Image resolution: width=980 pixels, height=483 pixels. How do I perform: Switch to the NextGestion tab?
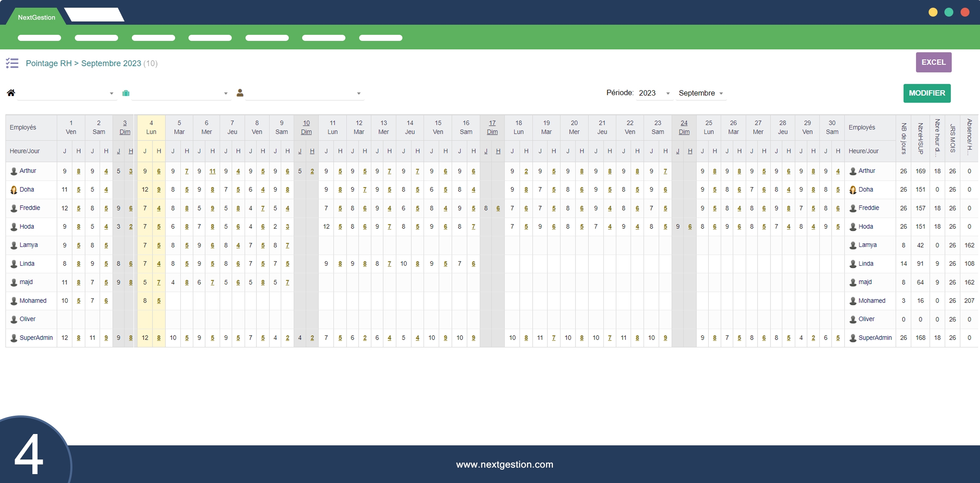pyautogui.click(x=36, y=17)
